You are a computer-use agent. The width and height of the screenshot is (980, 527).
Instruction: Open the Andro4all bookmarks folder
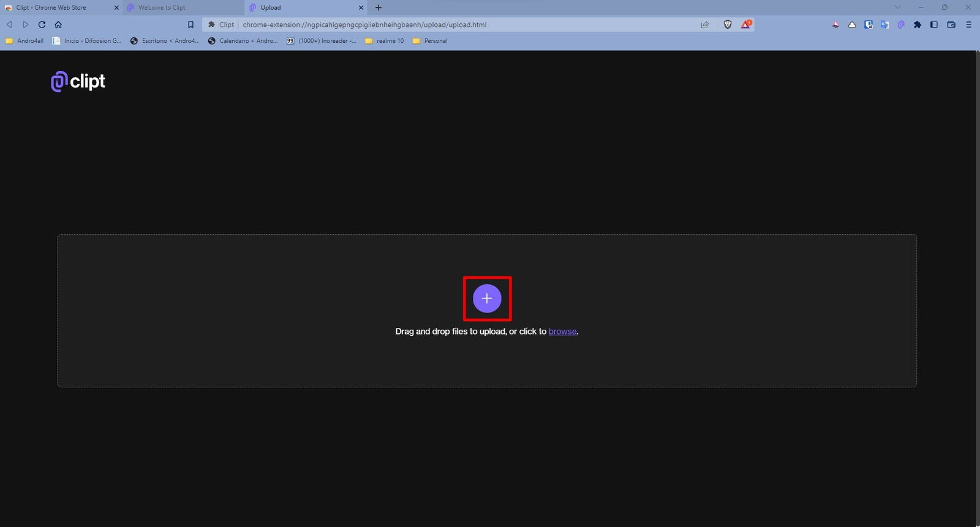tap(24, 41)
